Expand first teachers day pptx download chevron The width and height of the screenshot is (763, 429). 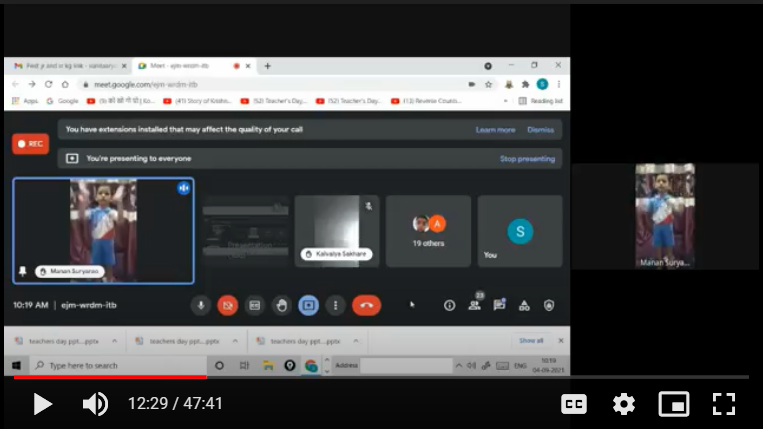pos(112,341)
